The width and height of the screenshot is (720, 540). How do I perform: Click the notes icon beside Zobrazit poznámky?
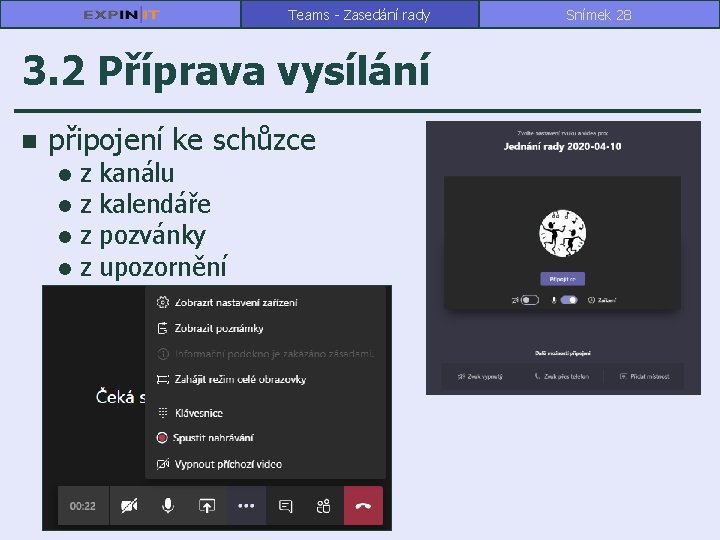(x=163, y=328)
